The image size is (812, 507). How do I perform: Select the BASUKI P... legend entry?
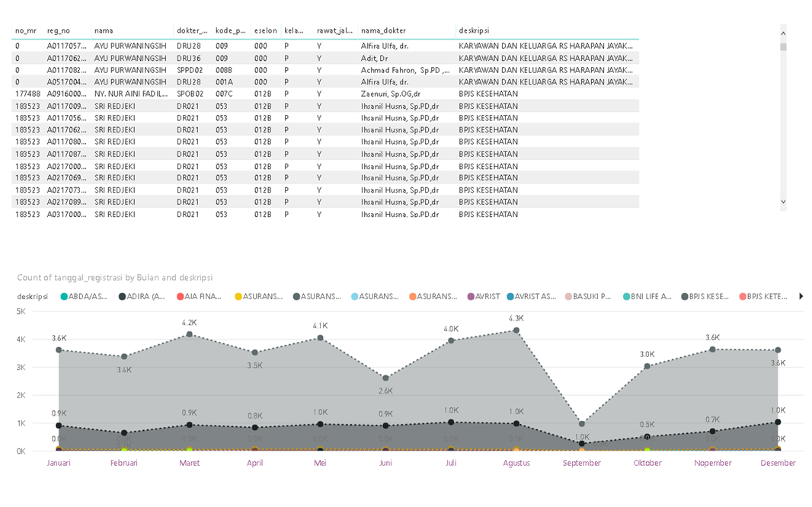(x=588, y=296)
